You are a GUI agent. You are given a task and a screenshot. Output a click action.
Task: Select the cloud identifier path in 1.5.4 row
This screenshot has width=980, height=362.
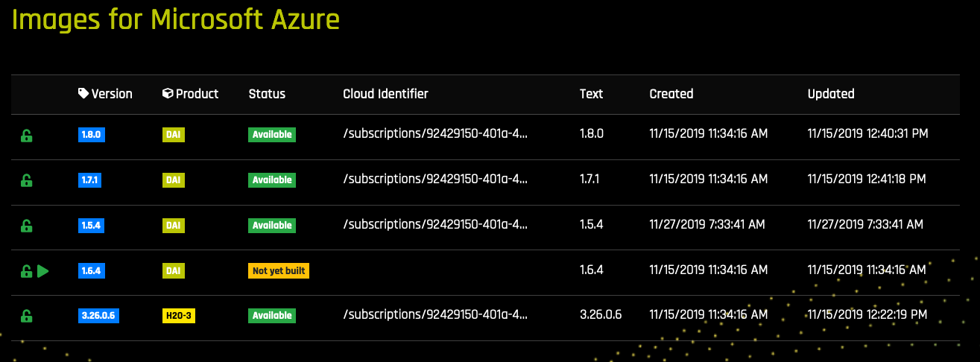[435, 225]
